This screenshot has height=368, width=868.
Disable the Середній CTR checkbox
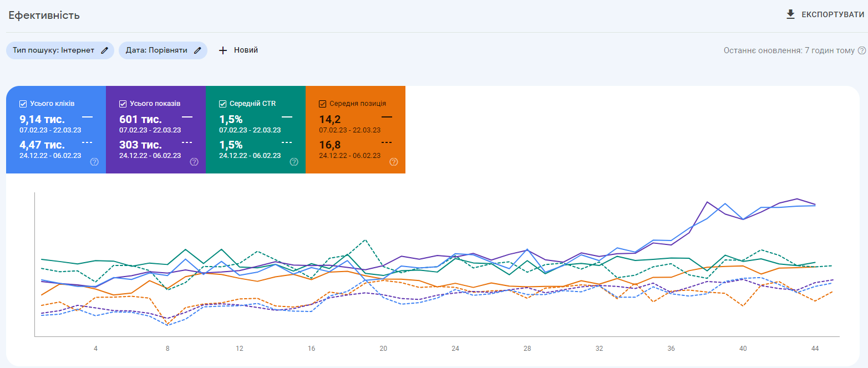[222, 104]
